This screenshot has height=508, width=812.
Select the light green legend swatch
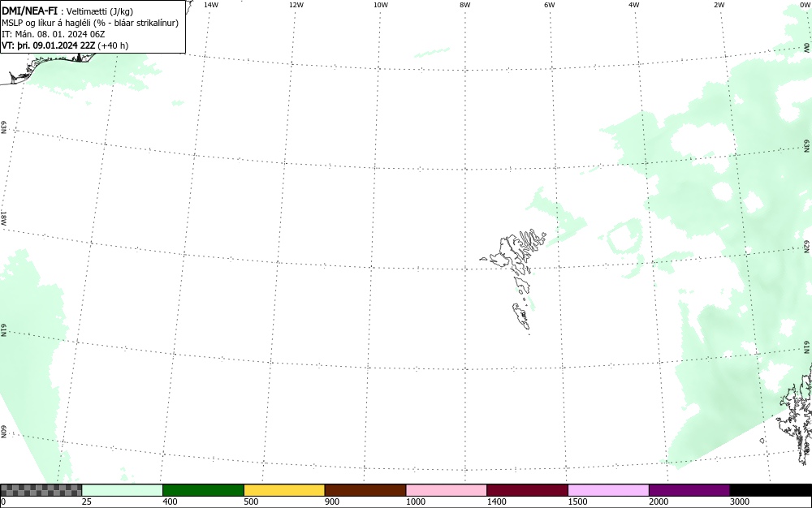[123, 490]
